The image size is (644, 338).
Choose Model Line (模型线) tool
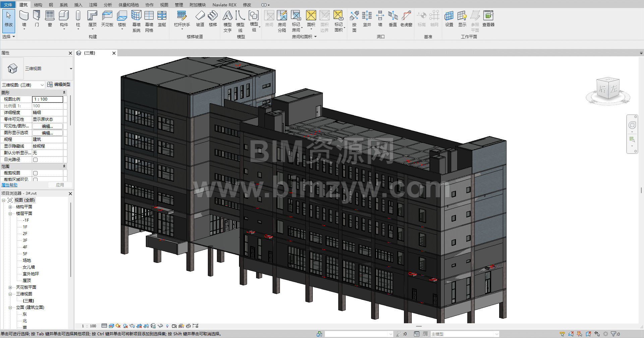[240, 21]
